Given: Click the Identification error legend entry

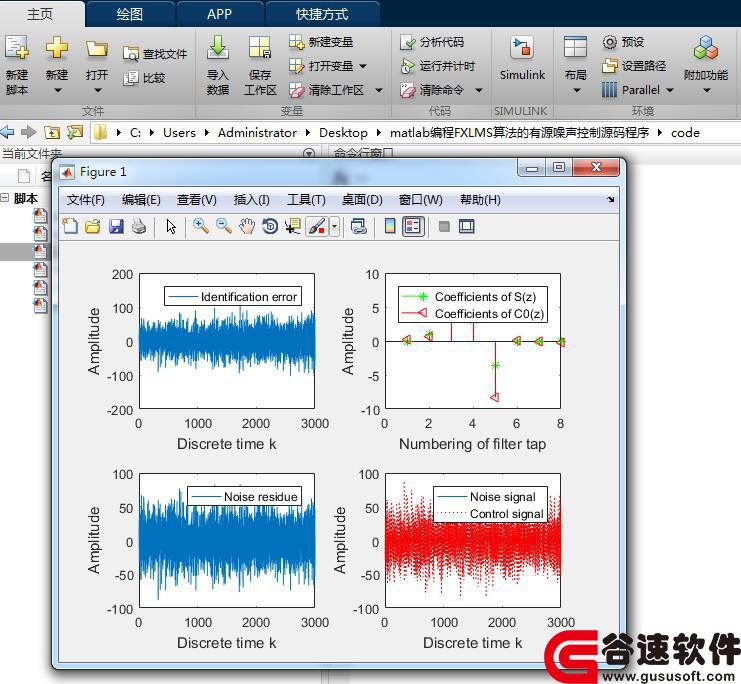Looking at the screenshot, I should (x=233, y=296).
